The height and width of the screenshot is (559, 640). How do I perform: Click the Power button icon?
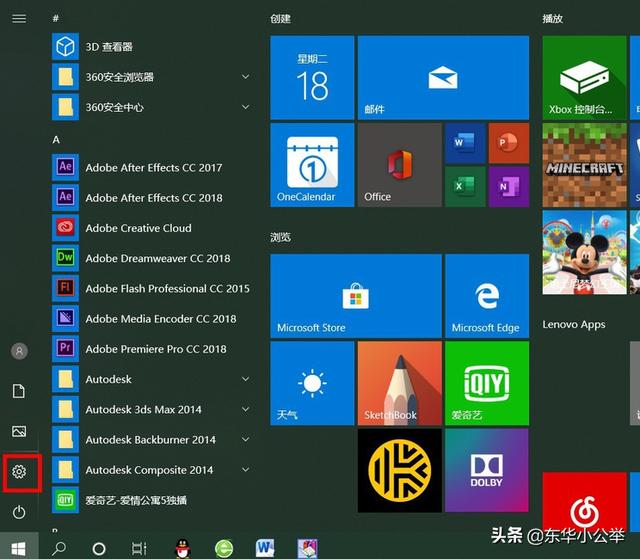(19, 512)
